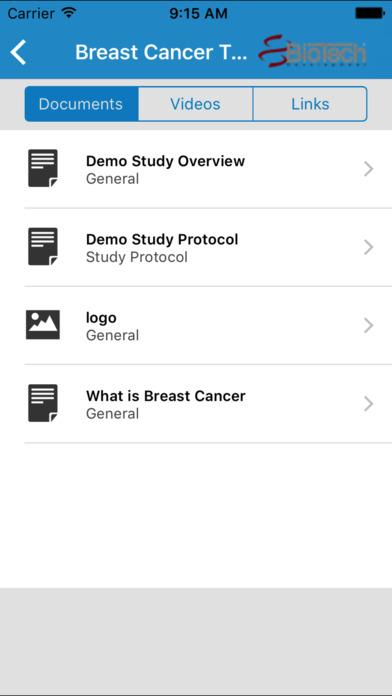Tap the battery indicator in status bar
Viewport: 392px width, 696px height.
pyautogui.click(x=369, y=13)
